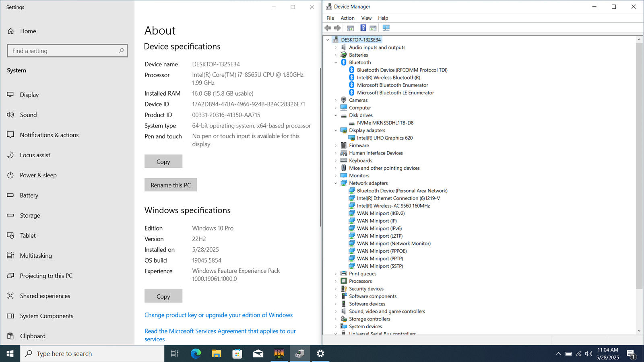Select Bluetooth Device (RFCOMM Protocol TDI)
The width and height of the screenshot is (644, 362).
[402, 70]
